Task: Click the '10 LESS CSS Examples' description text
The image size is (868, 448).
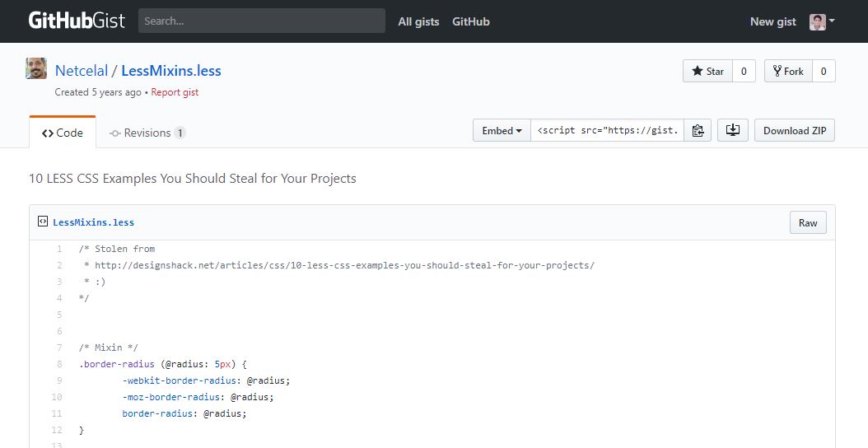Action: coord(192,179)
